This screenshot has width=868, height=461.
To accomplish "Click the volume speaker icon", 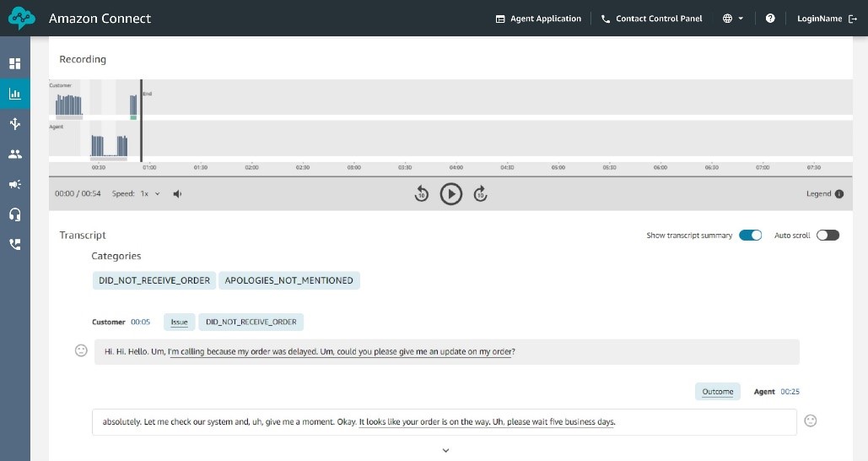I will tap(177, 194).
